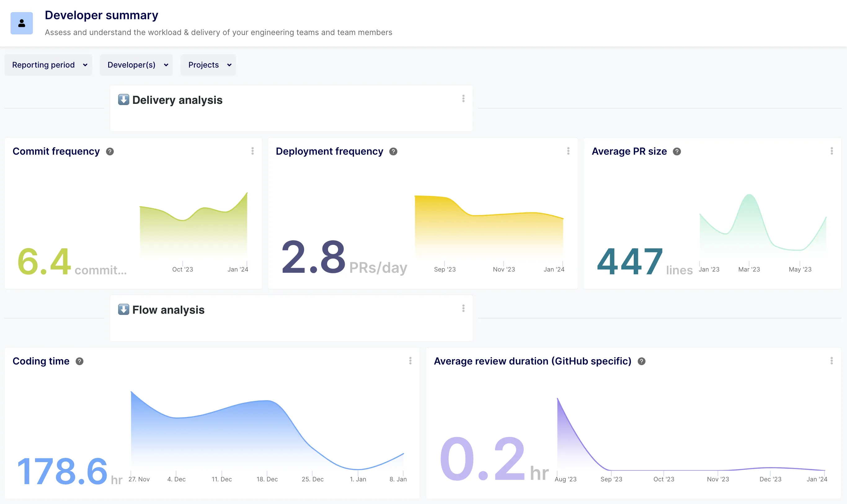
Task: Open the Reporting period dropdown
Action: click(x=48, y=64)
